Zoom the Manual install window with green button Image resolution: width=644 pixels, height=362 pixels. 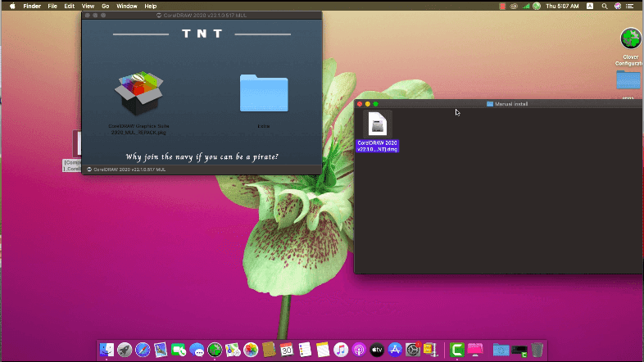tap(375, 104)
